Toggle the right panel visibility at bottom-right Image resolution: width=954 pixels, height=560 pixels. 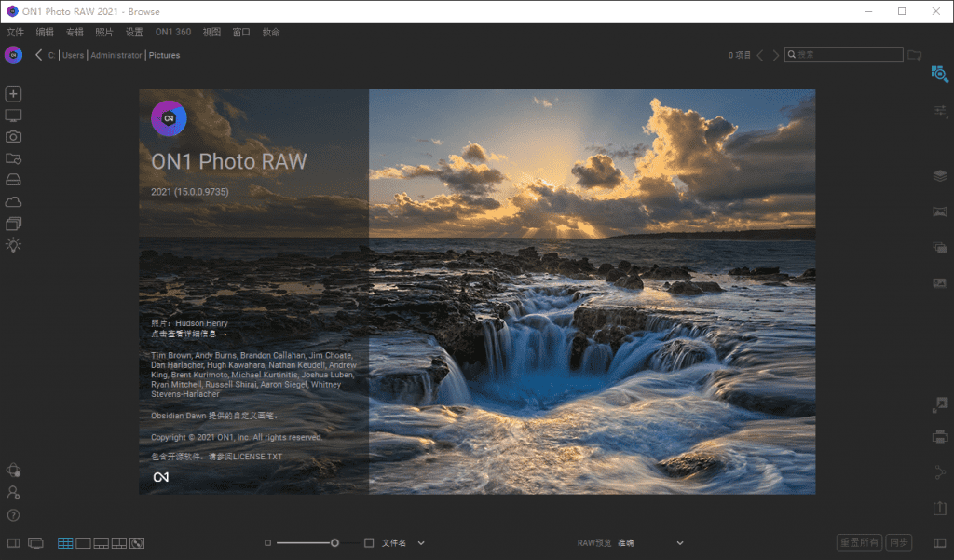point(939,543)
